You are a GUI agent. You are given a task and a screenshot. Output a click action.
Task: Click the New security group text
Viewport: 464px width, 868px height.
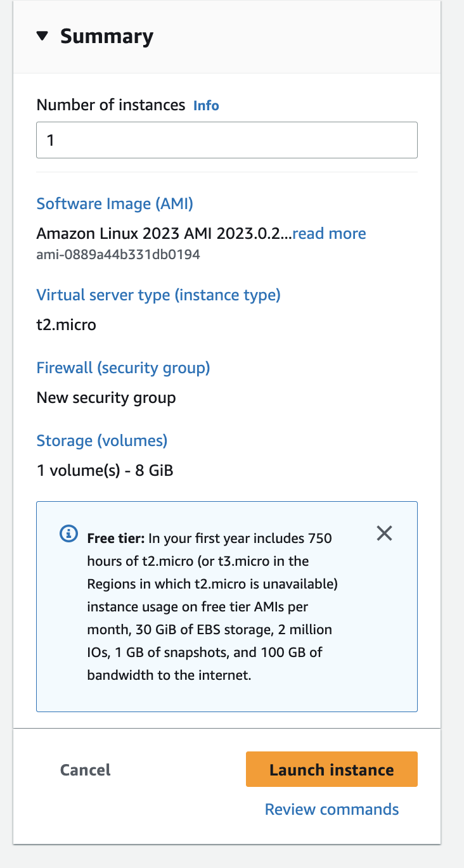(106, 398)
